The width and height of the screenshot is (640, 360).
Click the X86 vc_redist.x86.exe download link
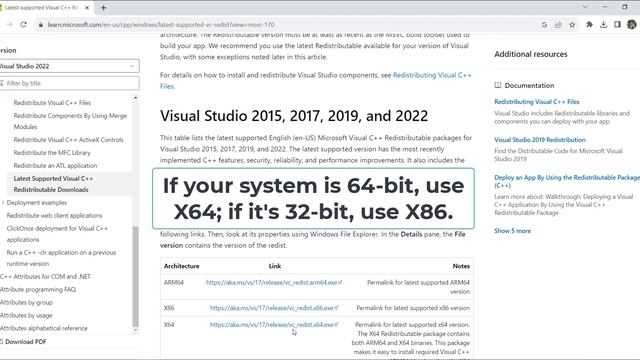coord(273,308)
